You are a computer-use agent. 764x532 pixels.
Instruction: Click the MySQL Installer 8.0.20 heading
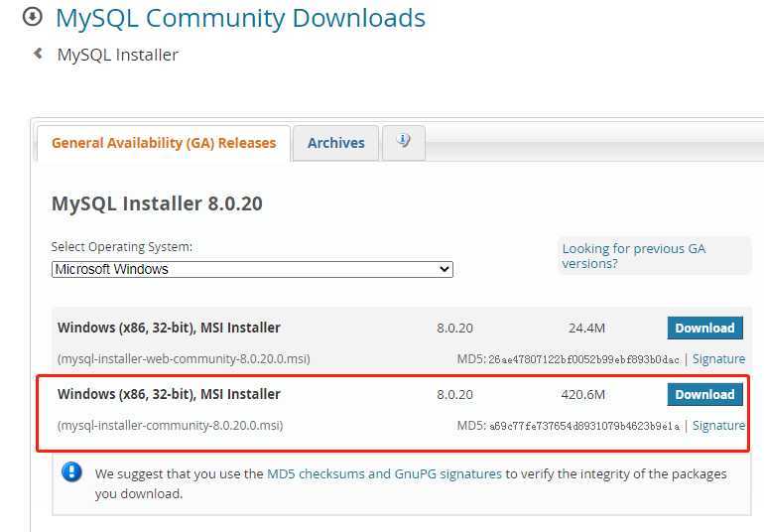coord(157,203)
